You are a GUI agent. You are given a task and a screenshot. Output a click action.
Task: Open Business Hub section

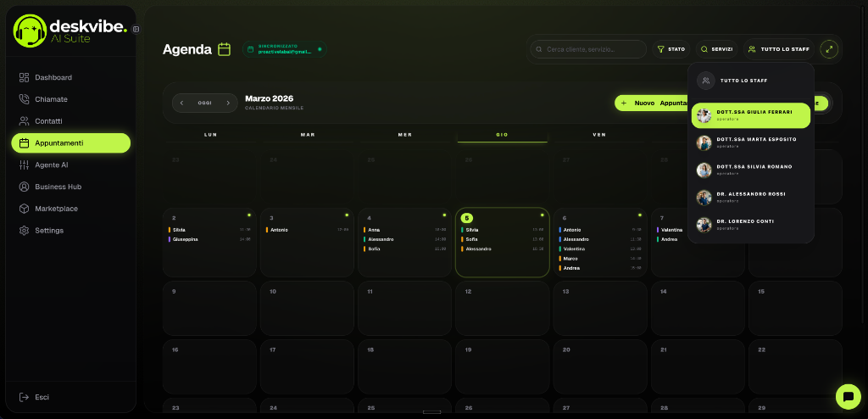coord(71,187)
